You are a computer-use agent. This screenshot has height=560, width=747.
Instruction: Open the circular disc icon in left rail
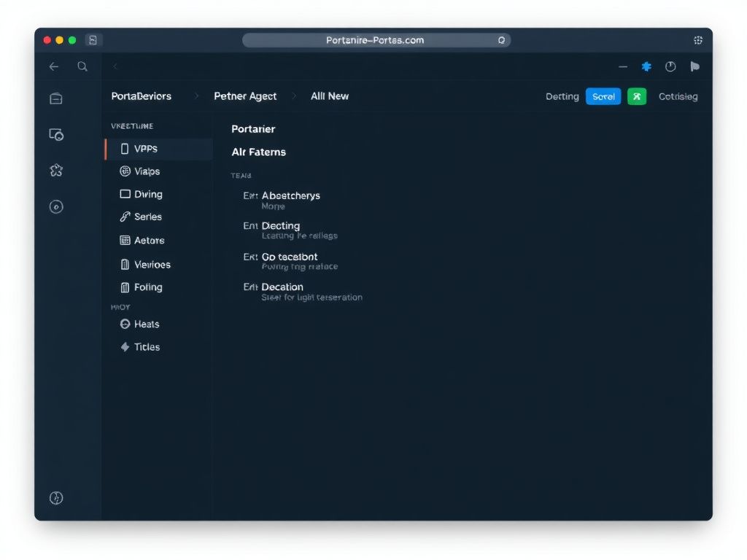56,206
